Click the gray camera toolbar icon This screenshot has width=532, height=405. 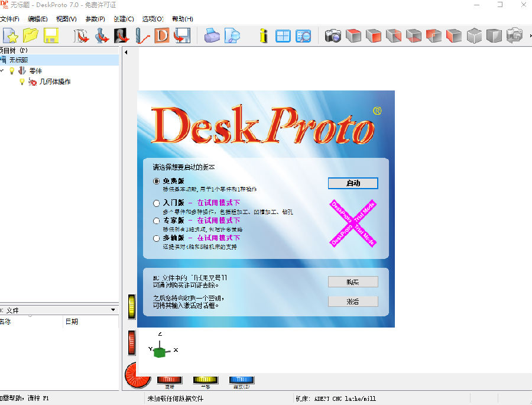tap(514, 35)
